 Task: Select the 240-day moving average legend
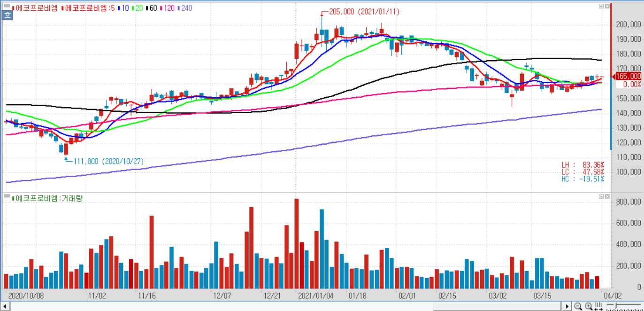point(186,8)
